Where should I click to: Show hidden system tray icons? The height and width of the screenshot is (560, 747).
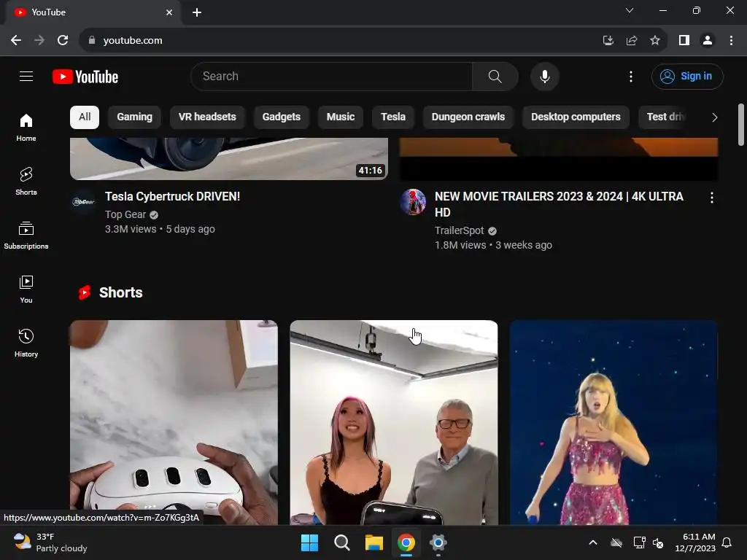point(592,542)
